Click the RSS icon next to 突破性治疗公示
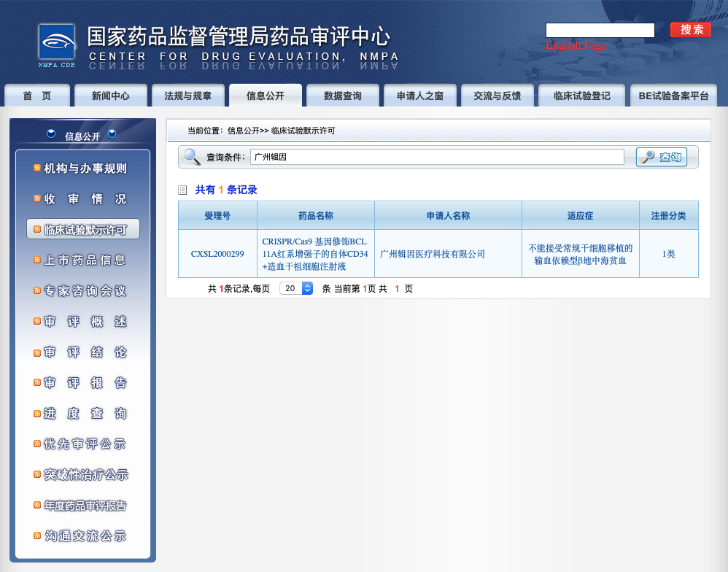728x572 pixels. tap(37, 474)
